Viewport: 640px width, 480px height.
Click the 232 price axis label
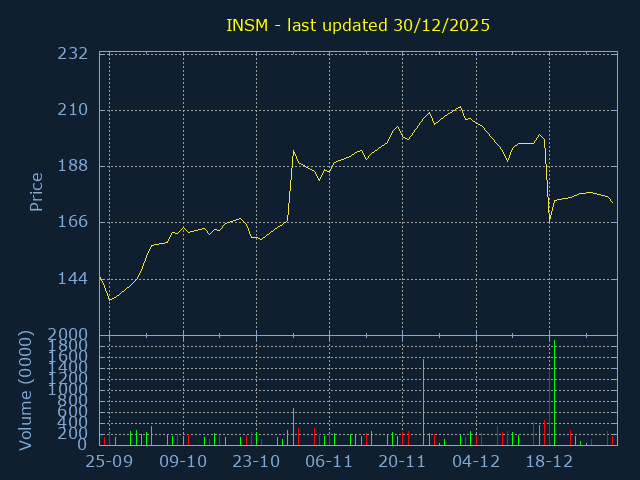click(x=73, y=53)
